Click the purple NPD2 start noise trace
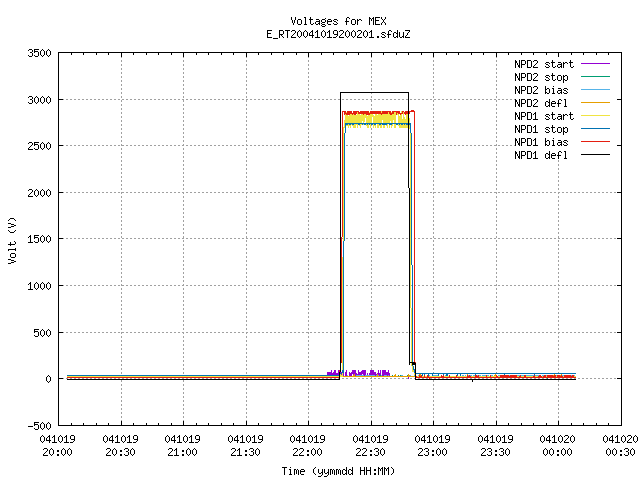 358,373
